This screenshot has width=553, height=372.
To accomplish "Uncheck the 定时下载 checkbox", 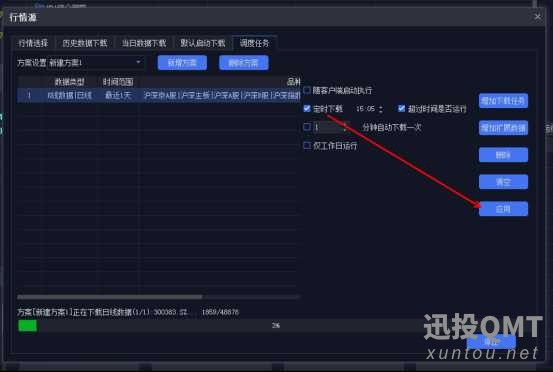I will 307,109.
